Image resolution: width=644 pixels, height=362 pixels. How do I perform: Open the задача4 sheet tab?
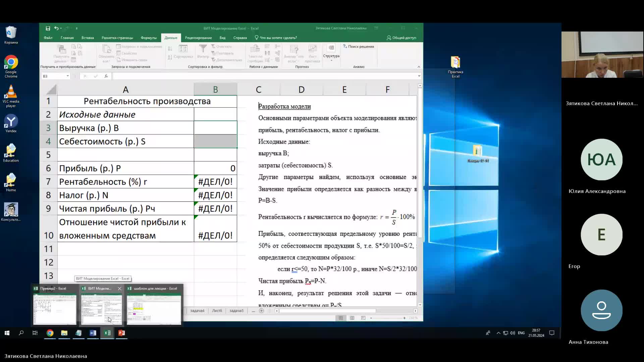click(x=197, y=311)
